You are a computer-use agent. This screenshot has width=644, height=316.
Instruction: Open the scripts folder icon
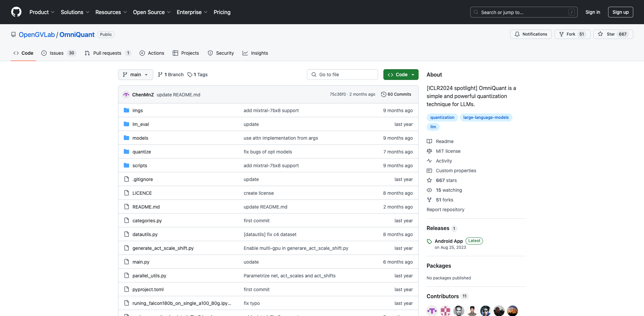(126, 165)
